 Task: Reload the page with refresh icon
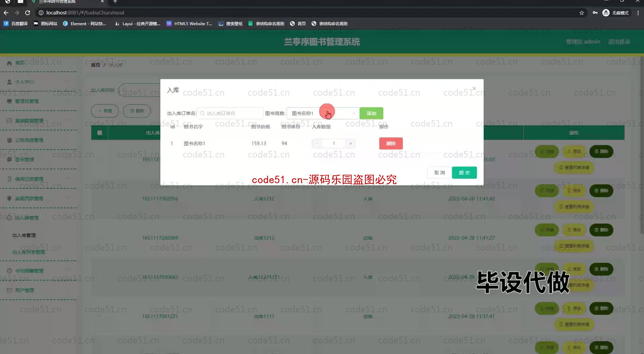pyautogui.click(x=28, y=13)
